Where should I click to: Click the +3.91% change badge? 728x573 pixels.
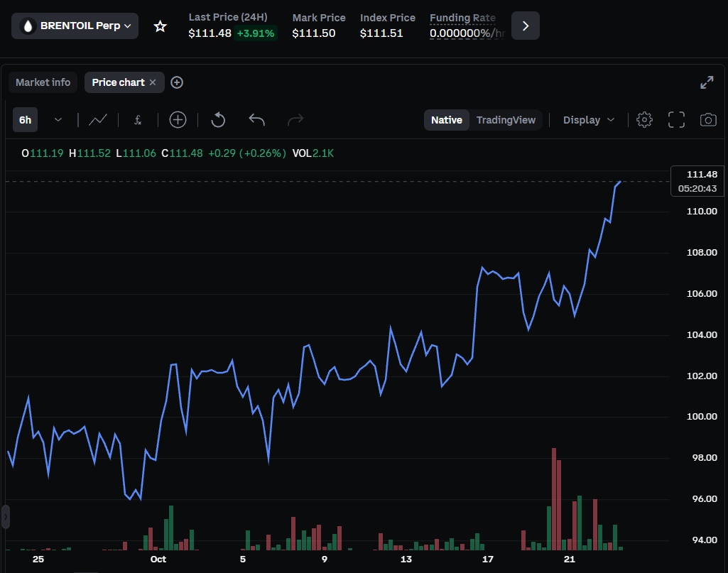point(256,33)
